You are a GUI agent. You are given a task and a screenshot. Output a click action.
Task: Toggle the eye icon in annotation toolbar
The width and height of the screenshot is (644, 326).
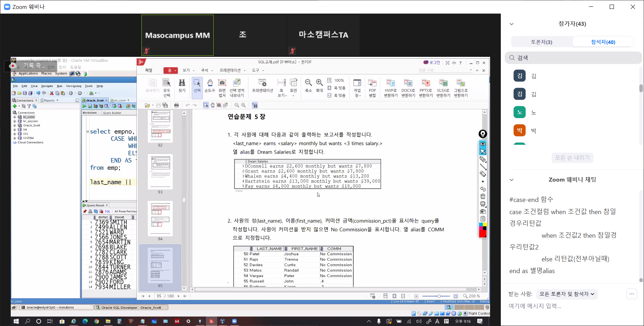pos(483,144)
